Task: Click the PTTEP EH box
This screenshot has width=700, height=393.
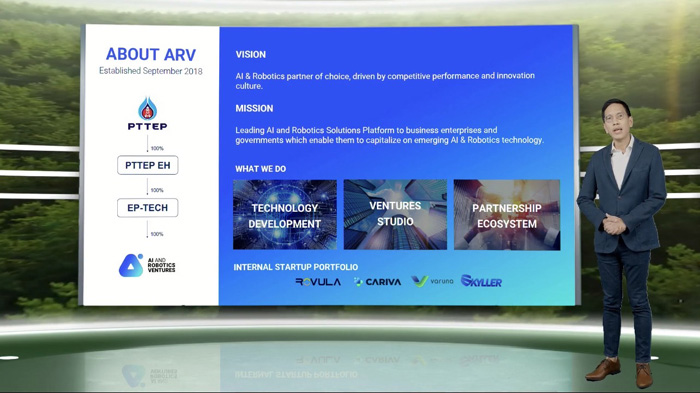Action: pos(148,165)
